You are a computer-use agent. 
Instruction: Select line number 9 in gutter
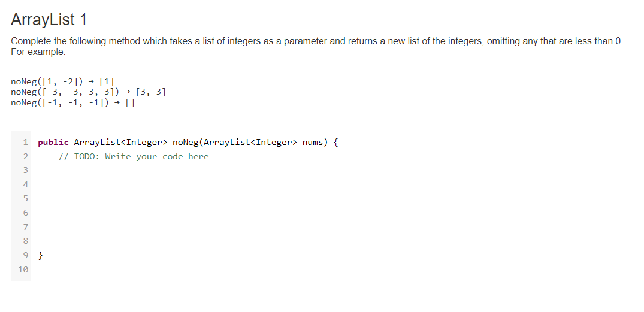tap(26, 255)
